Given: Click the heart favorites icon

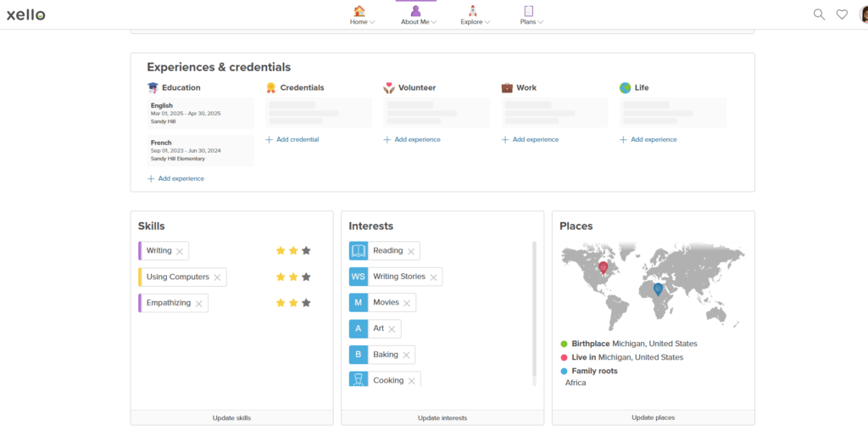Looking at the screenshot, I should coord(842,14).
